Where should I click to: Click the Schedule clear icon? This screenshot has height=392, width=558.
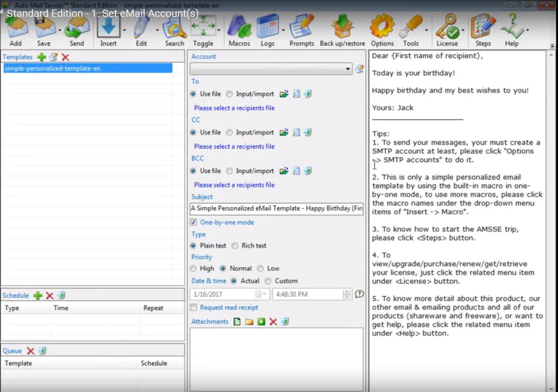pos(61,295)
